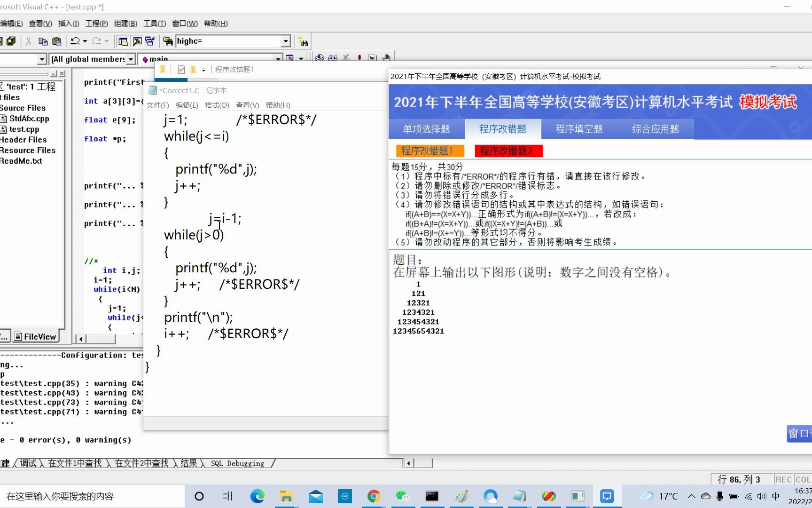Click the checkmark icon in 程序改错题1 window
Screen dimensions: 812x508
point(181,69)
